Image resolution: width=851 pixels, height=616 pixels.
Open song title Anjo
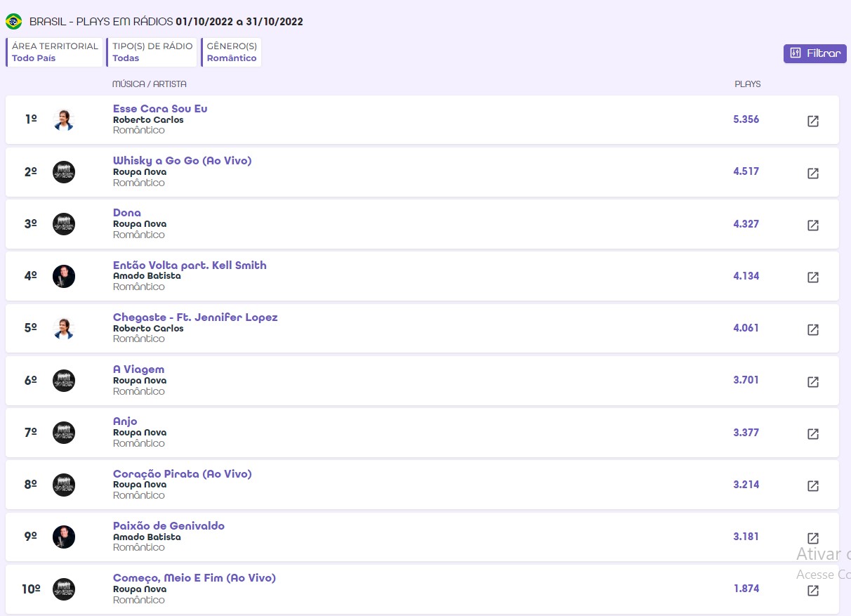click(x=125, y=421)
